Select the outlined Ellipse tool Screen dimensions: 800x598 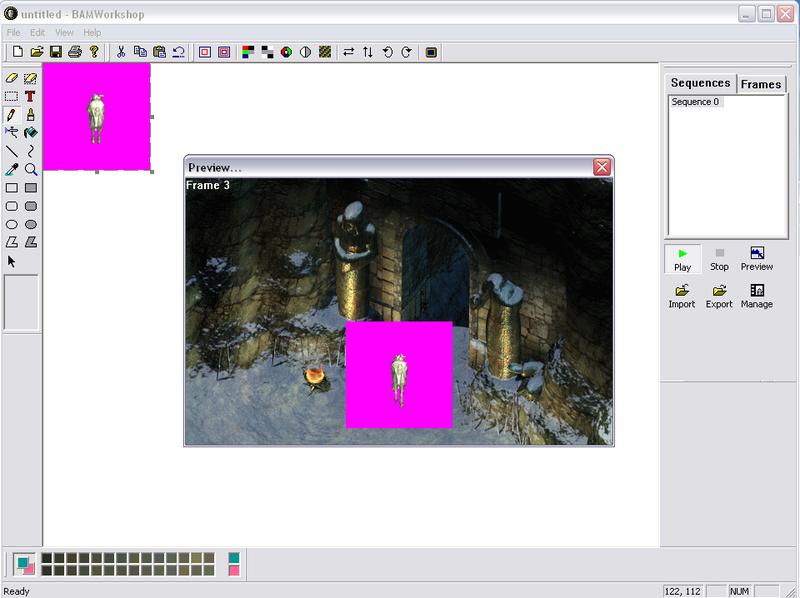[x=11, y=225]
